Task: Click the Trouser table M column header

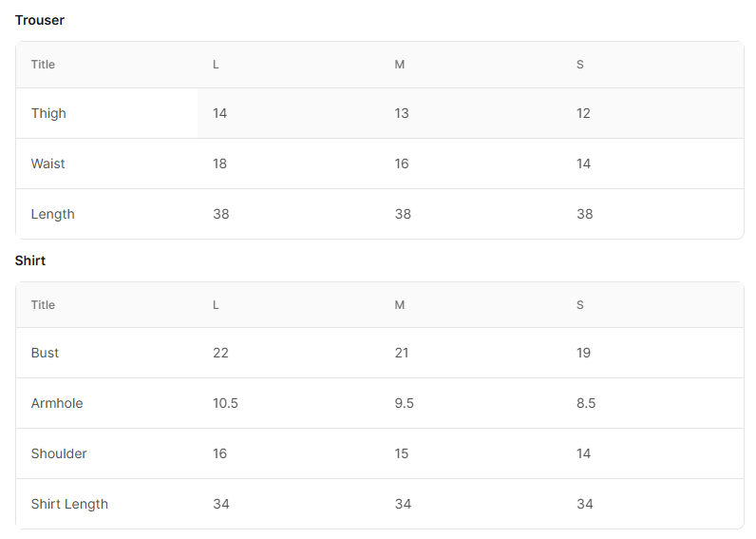Action: point(400,65)
